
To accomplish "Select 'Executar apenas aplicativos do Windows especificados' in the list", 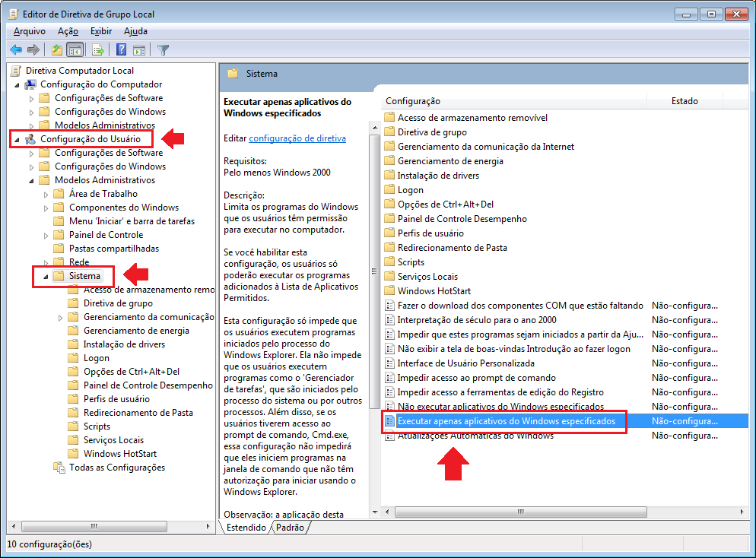I will pos(507,421).
